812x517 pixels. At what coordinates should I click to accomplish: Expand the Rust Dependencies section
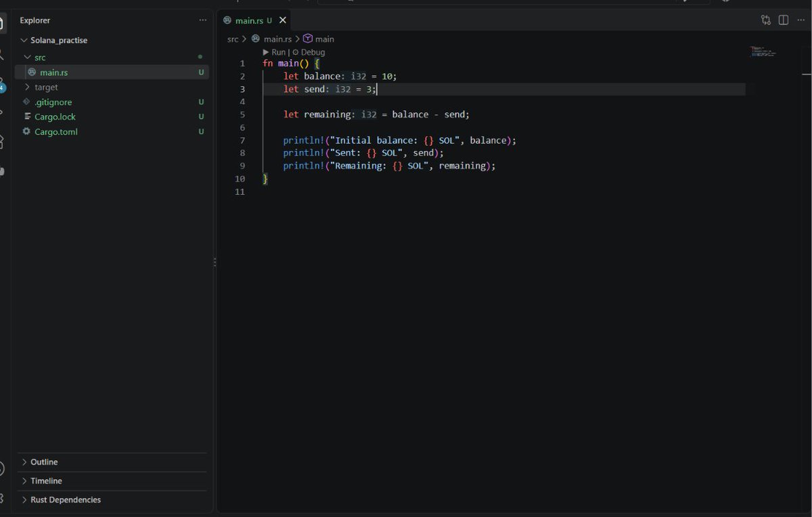[112, 500]
